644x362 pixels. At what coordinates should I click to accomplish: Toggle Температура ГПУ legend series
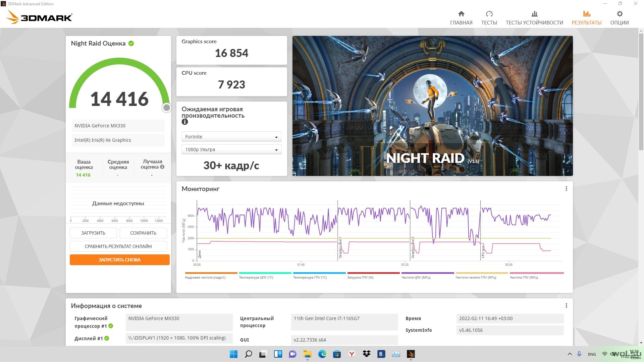tap(319, 276)
